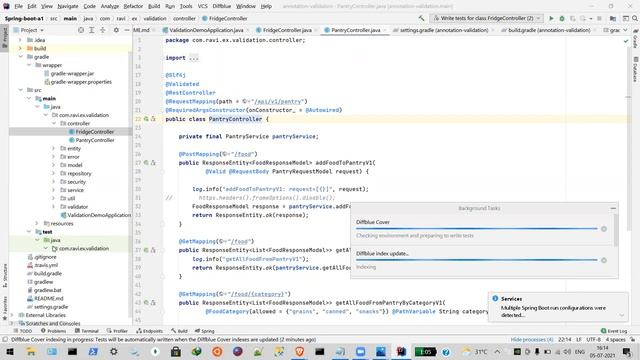This screenshot has width=640, height=360.
Task: Click the Diffblue index update progress bar
Action: point(476,260)
